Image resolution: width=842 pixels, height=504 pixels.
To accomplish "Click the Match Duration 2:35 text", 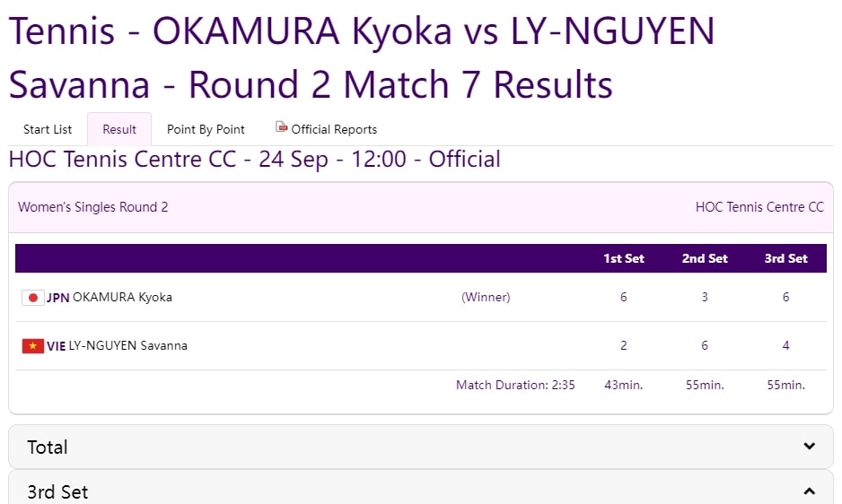I will click(515, 385).
